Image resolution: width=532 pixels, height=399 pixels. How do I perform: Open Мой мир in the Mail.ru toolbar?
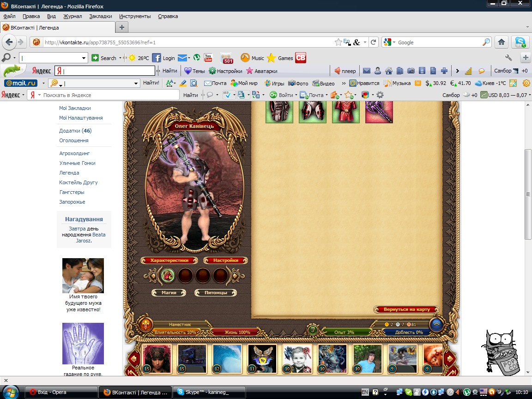[x=244, y=83]
